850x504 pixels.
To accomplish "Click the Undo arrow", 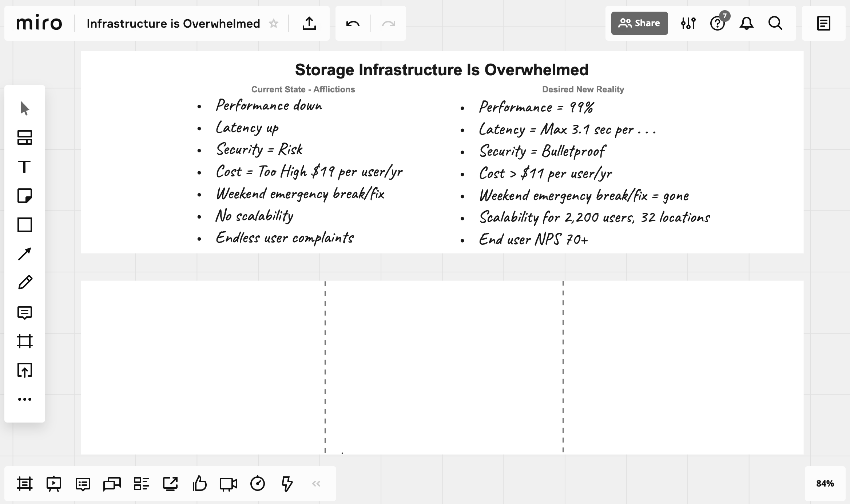I will click(353, 24).
